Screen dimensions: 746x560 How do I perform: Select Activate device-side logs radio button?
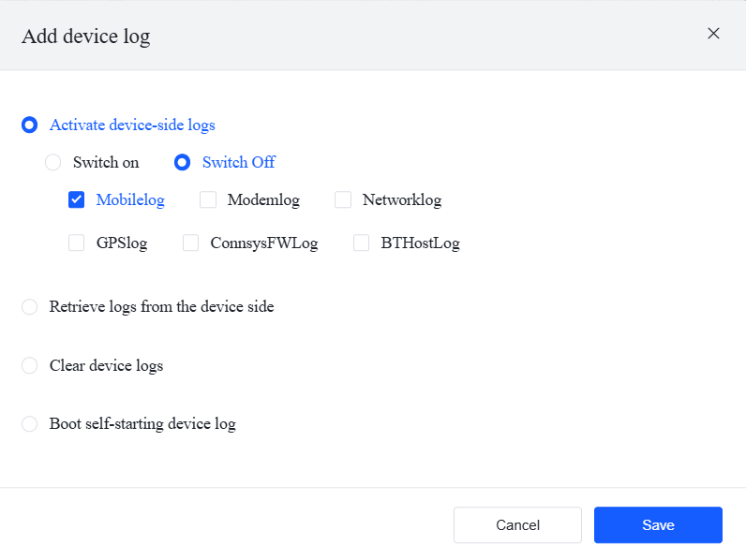point(30,125)
